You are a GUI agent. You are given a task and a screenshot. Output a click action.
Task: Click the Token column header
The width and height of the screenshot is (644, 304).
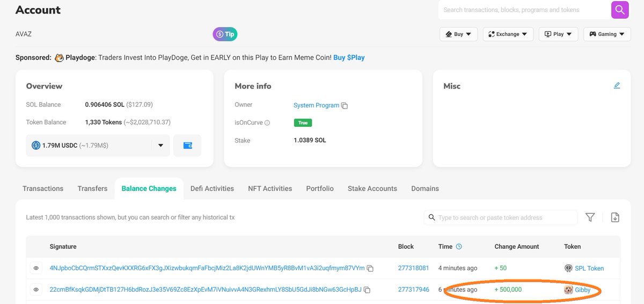tap(572, 247)
